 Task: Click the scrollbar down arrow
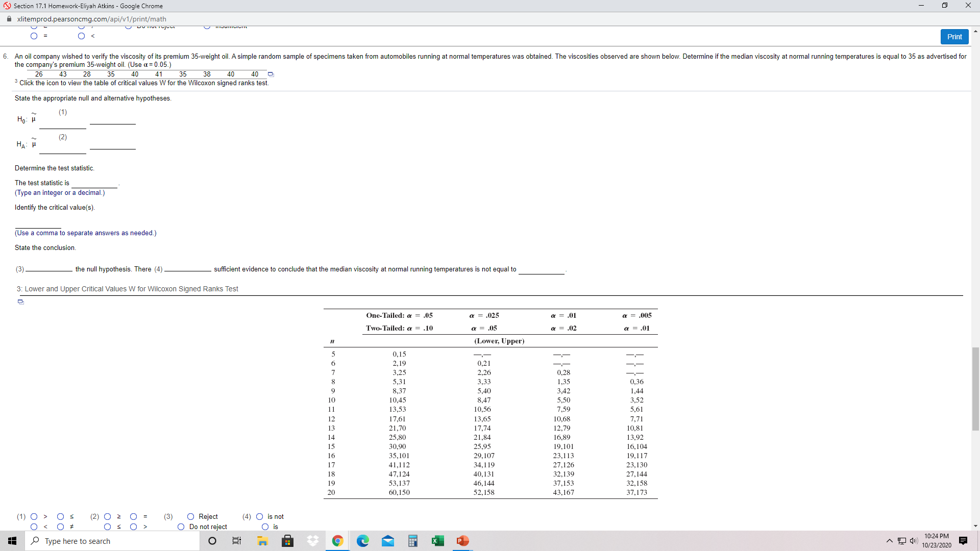975,526
